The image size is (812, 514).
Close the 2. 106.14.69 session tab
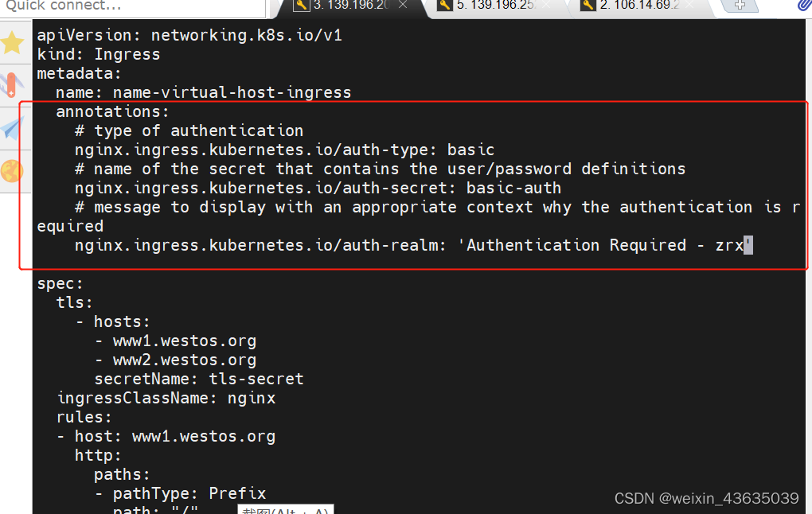[x=689, y=6]
